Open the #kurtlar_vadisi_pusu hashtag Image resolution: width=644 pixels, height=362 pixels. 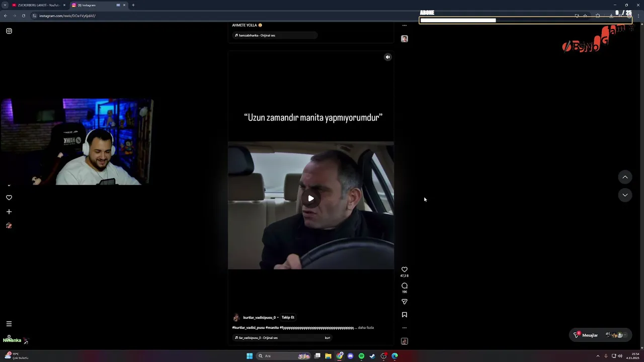[x=248, y=328]
